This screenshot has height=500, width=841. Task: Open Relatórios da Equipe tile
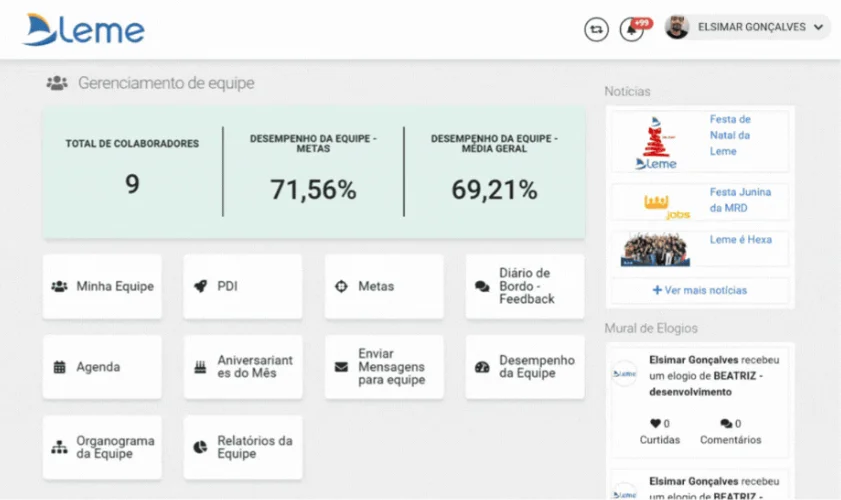click(x=243, y=447)
